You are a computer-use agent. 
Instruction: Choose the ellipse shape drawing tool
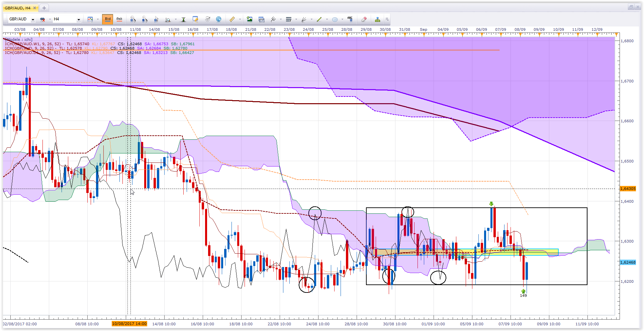pyautogui.click(x=335, y=19)
